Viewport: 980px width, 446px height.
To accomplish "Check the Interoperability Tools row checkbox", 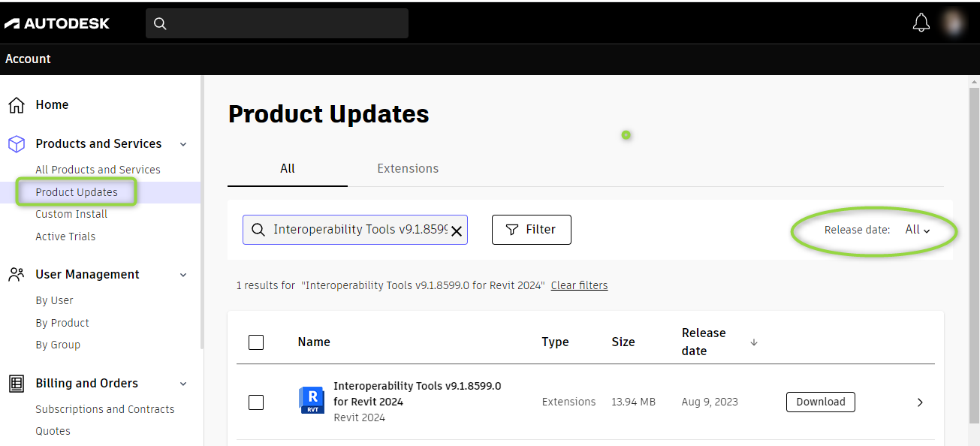I will coord(256,402).
